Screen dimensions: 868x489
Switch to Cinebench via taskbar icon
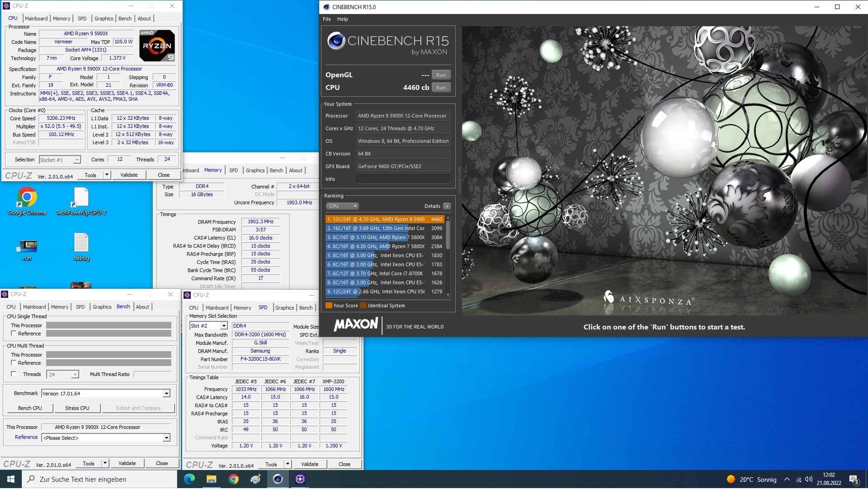[x=278, y=480]
